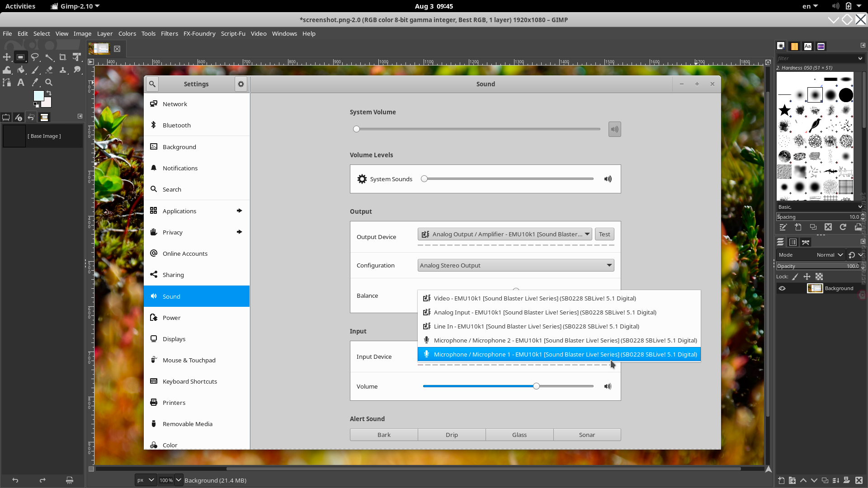Select the Clone stamp tool
Image resolution: width=868 pixels, height=488 pixels.
(63, 70)
